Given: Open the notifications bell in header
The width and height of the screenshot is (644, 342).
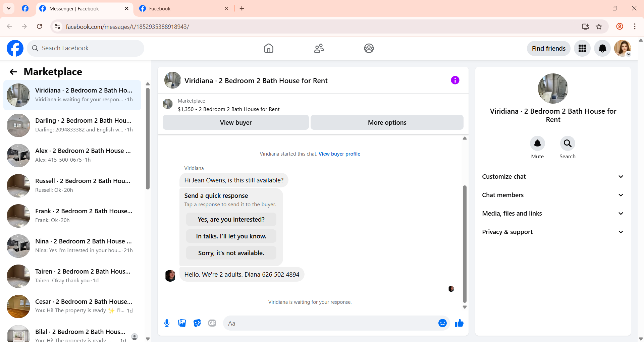Looking at the screenshot, I should coord(602,49).
